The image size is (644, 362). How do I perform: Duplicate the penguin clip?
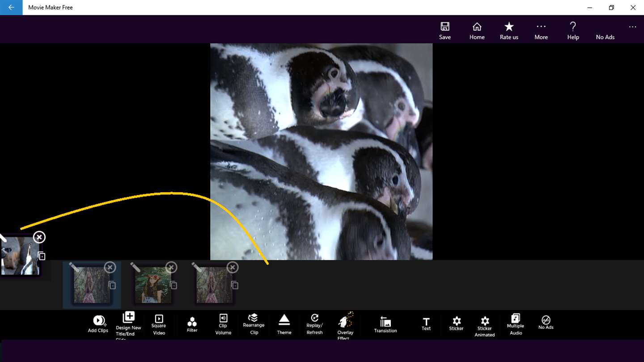click(42, 256)
